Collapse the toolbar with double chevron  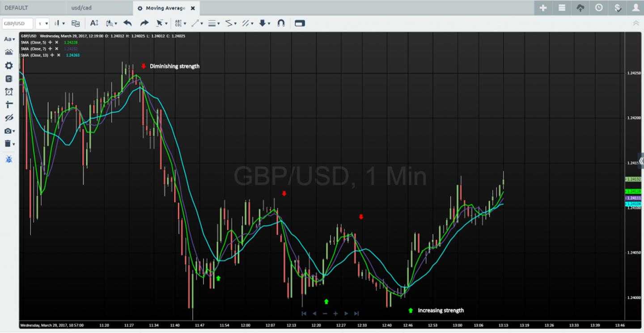click(636, 23)
